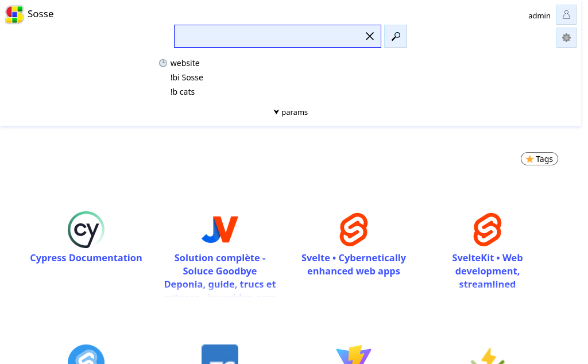
Task: Open the Tags filter button
Action: (539, 159)
